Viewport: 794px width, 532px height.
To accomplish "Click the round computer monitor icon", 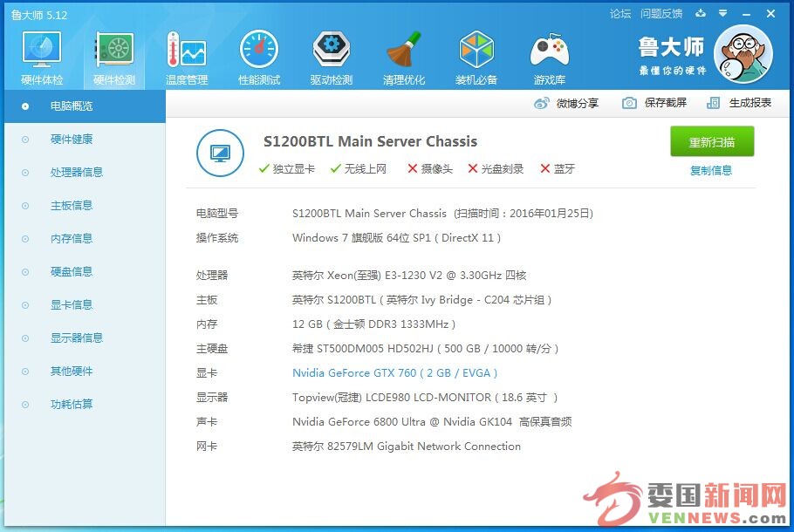I will pyautogui.click(x=220, y=153).
